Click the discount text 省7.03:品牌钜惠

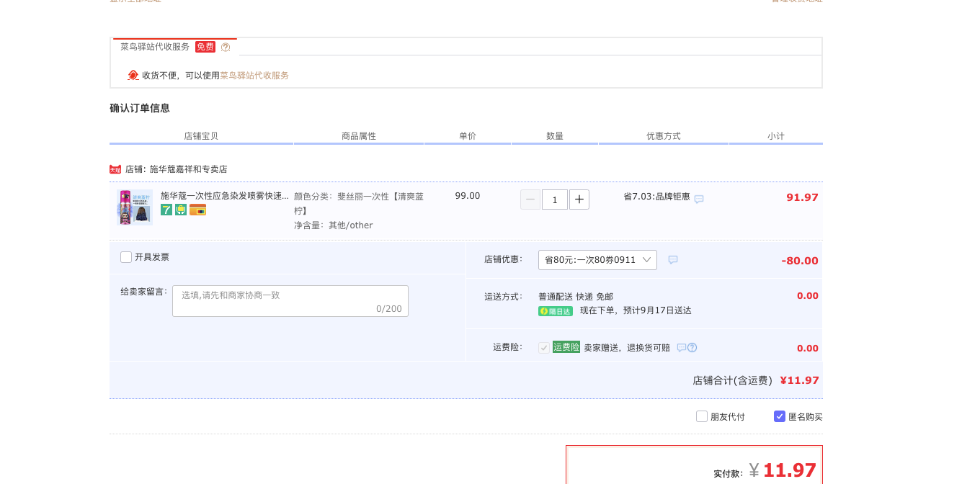[656, 197]
